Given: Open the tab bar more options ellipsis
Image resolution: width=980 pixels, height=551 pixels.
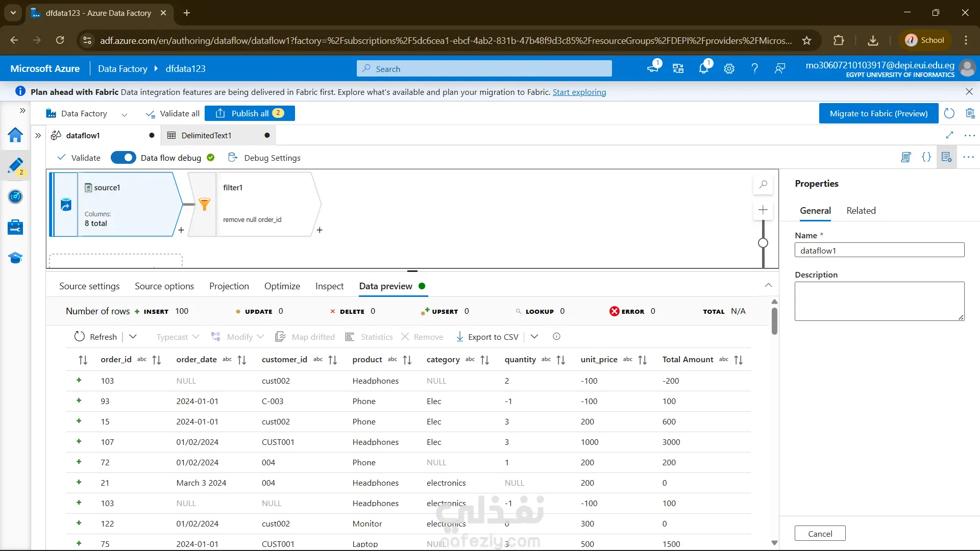Looking at the screenshot, I should tap(970, 135).
